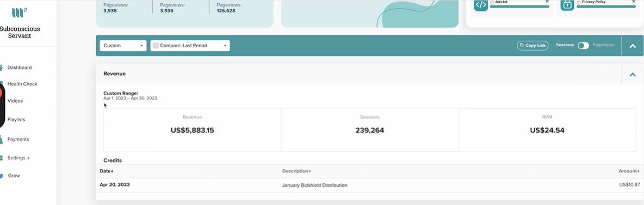Click the Ads.txt code brackets icon
The image size is (644, 205).
[x=481, y=5]
